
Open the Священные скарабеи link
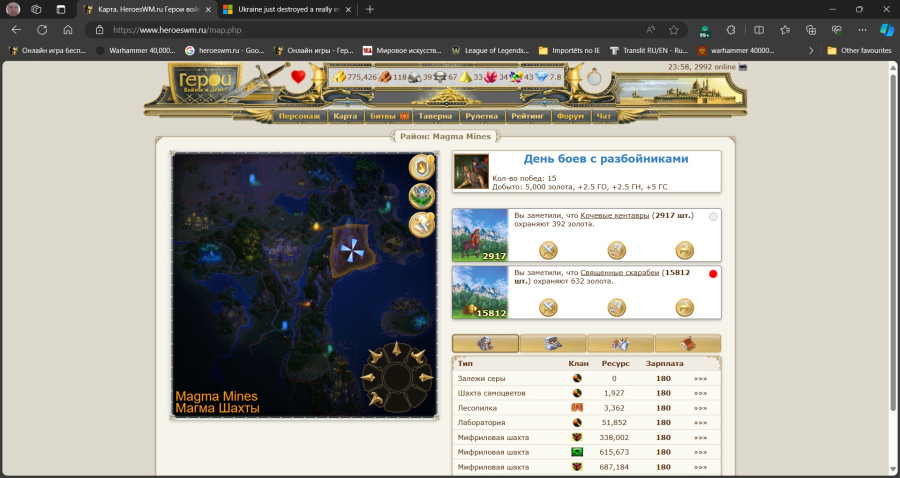[x=619, y=273]
